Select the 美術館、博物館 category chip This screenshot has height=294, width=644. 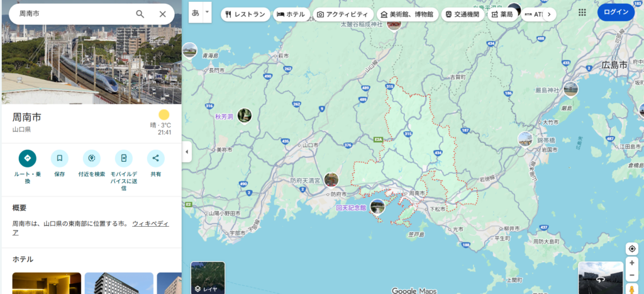[x=406, y=14]
